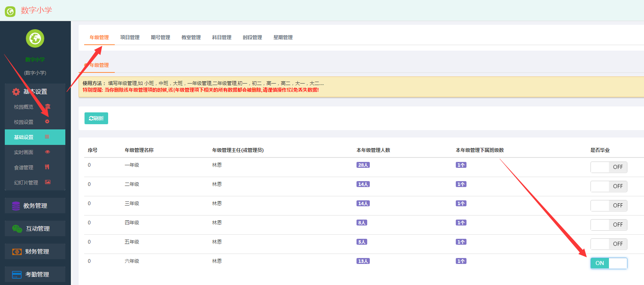Viewport: 644px width, 285px height.
Task: Click the green logo beside 数字小学 title
Action: click(10, 11)
